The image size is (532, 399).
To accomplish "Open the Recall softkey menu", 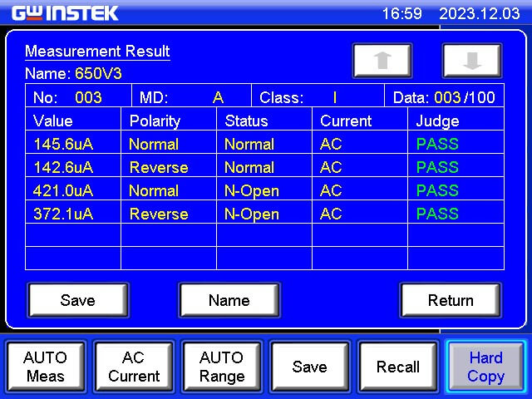I will coord(397,367).
